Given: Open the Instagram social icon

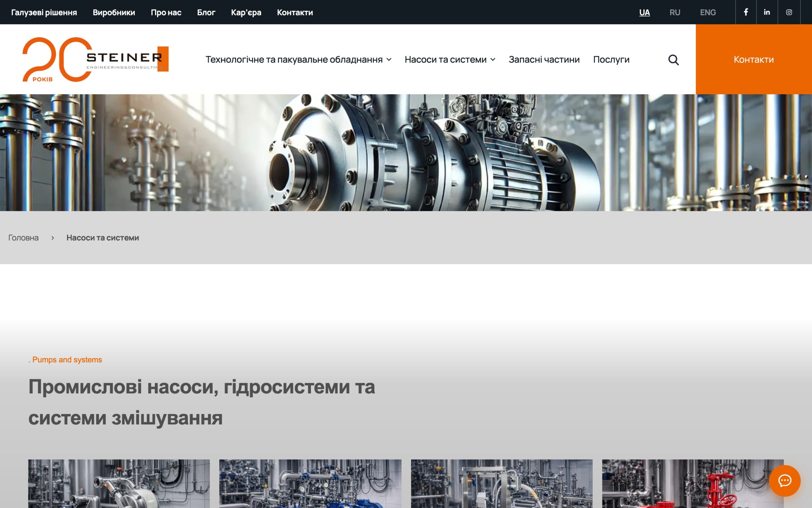Looking at the screenshot, I should coord(789,12).
